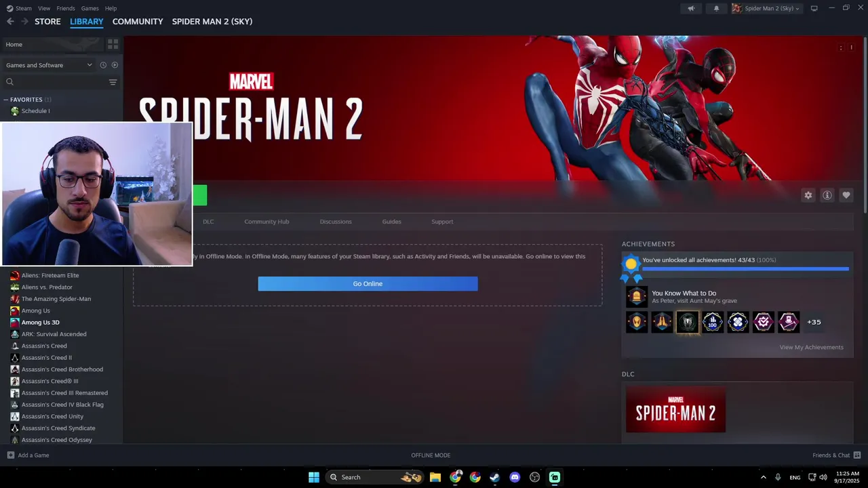
Task: Click the Add a Game button
Action: tap(28, 455)
